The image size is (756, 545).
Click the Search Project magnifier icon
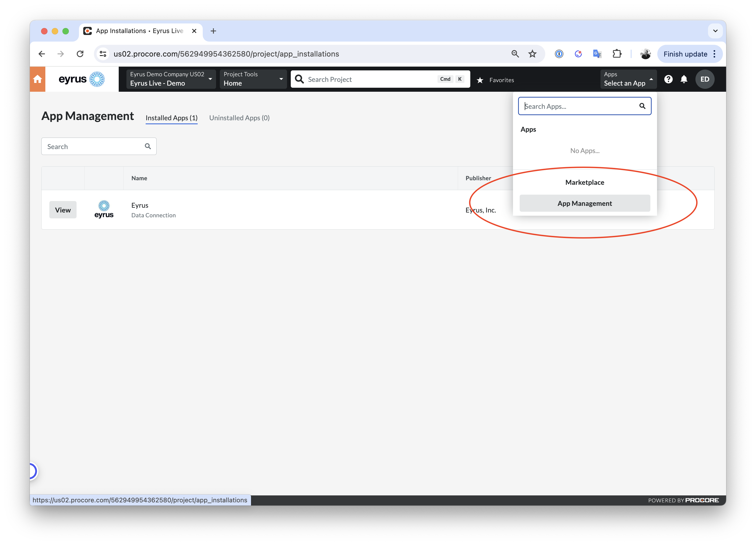click(299, 79)
